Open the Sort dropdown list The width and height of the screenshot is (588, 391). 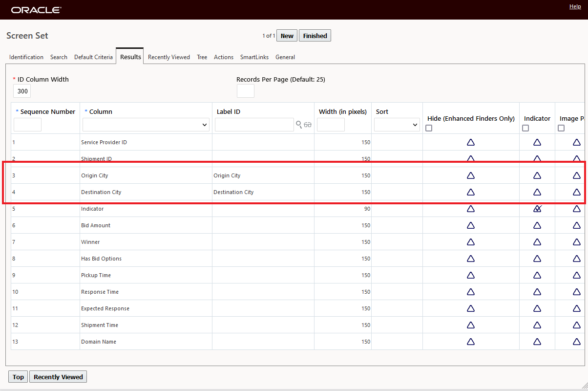point(397,125)
